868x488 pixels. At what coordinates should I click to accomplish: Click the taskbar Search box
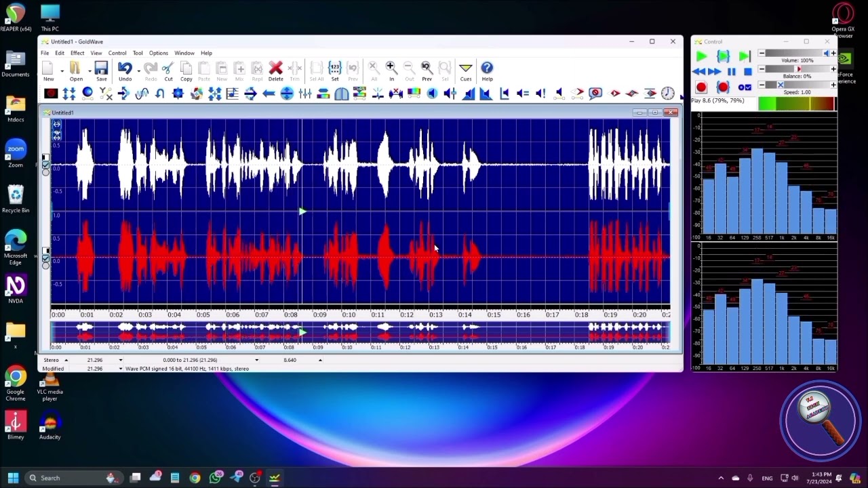point(75,478)
